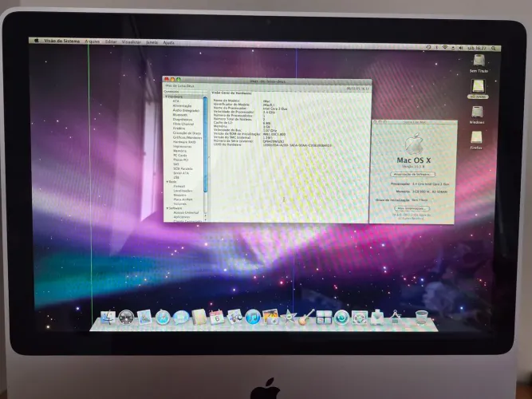Select Placas PCI in the sidebar
Screen dimensions: 532x399
click(181, 160)
